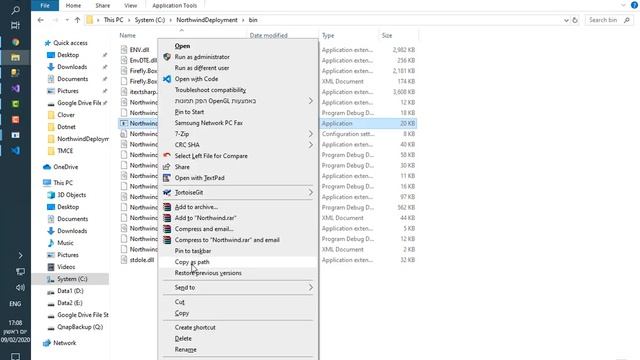Image resolution: width=640 pixels, height=360 pixels.
Task: Select Troubleshoot compatibility
Action: click(x=210, y=90)
